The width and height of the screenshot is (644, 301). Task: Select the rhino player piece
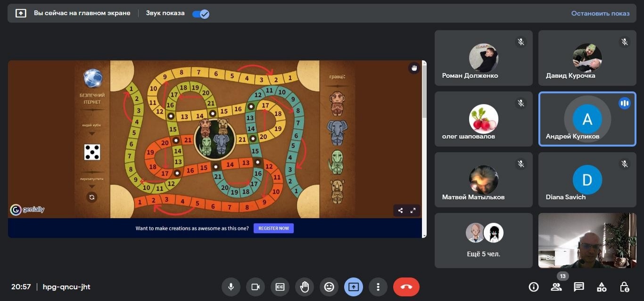(337, 191)
